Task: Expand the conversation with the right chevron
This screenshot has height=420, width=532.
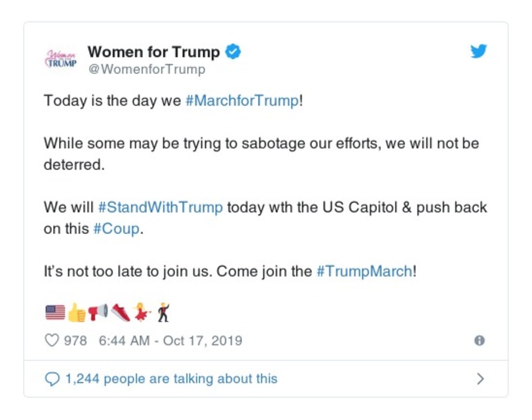Action: click(x=480, y=379)
